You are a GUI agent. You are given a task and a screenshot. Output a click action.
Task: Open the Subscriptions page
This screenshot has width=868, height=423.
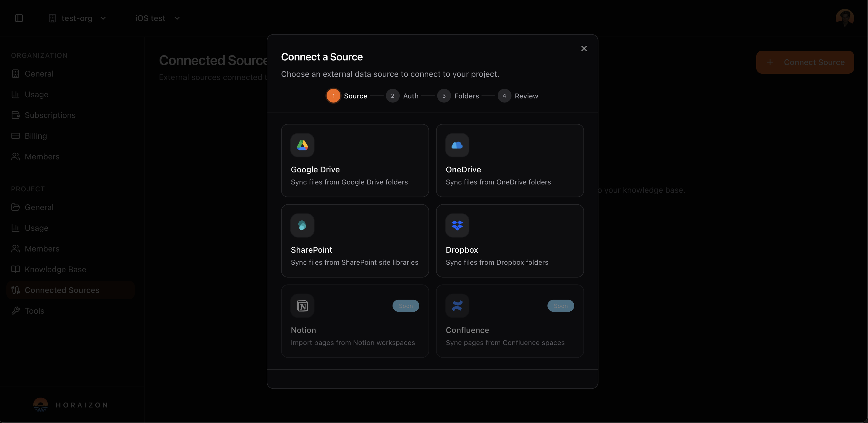click(x=50, y=115)
